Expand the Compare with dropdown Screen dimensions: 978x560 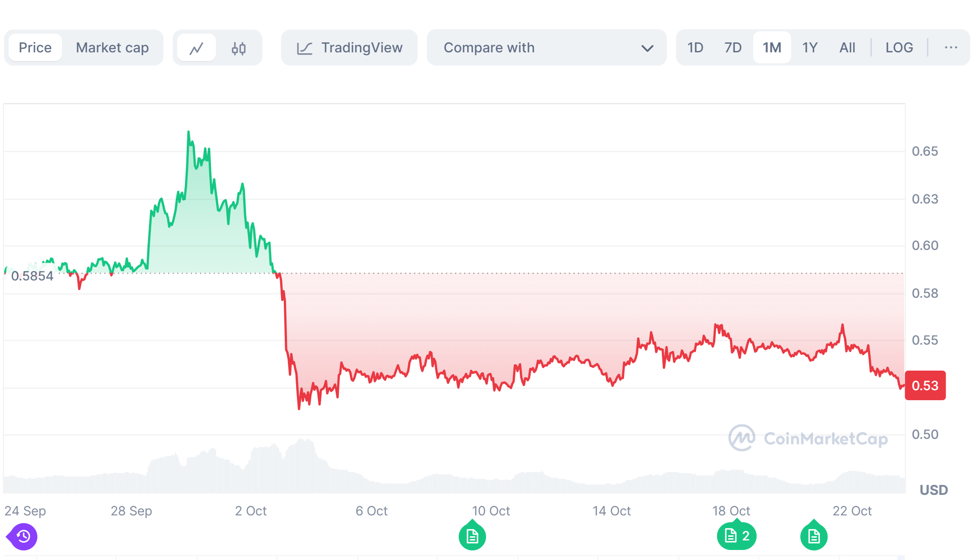(546, 47)
